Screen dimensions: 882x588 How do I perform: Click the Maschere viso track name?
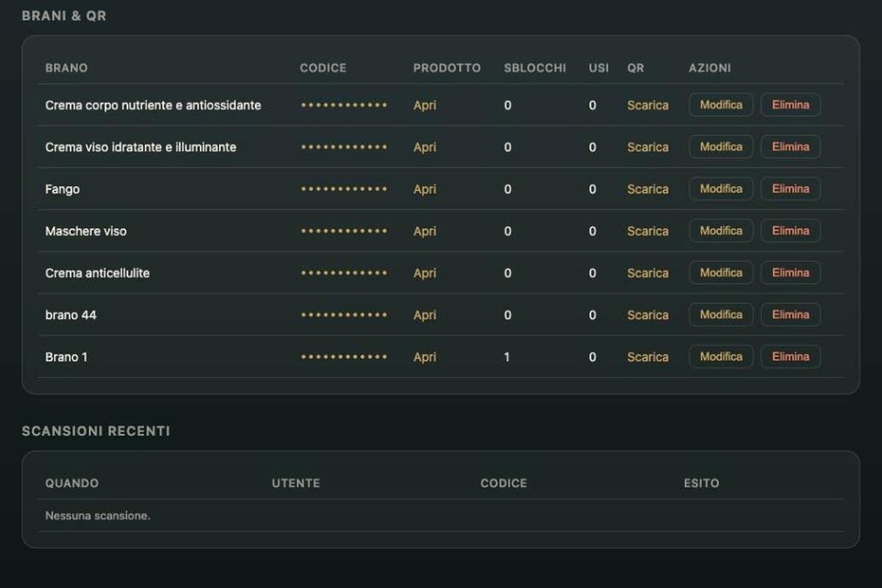tap(86, 231)
